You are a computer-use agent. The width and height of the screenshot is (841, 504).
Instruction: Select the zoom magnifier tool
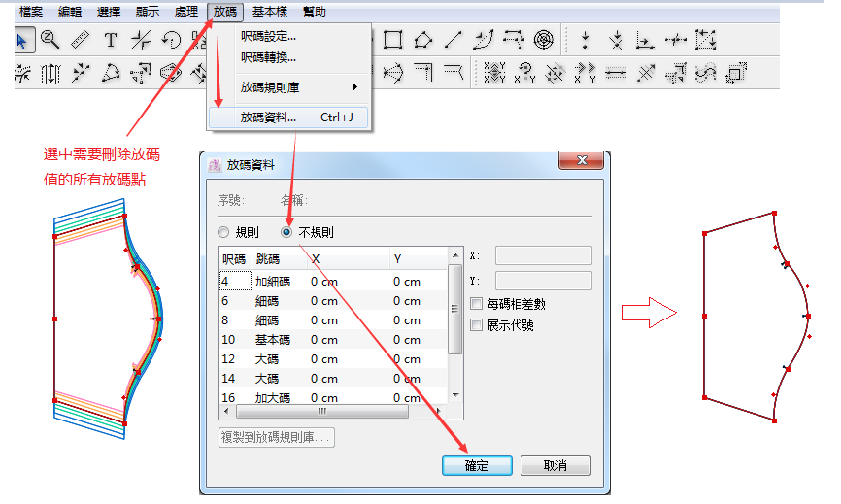click(x=50, y=40)
